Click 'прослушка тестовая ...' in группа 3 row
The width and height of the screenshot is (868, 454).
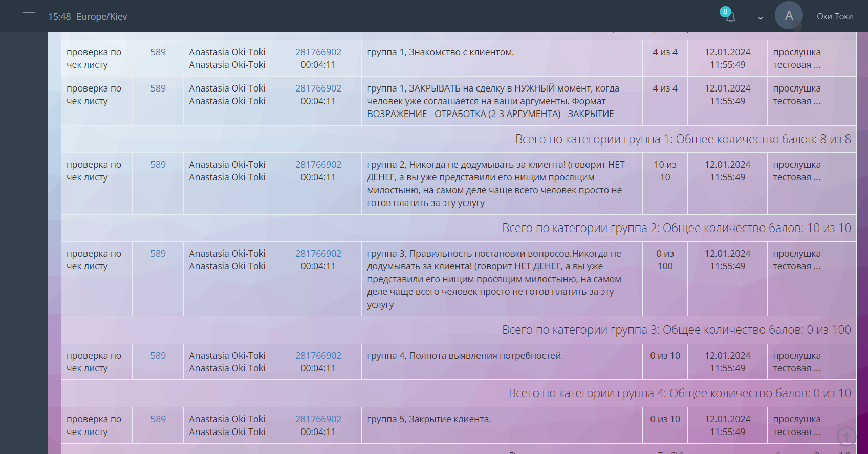[797, 260]
